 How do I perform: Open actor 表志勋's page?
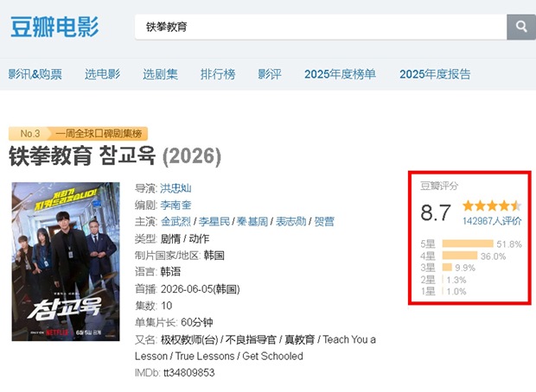click(x=290, y=222)
